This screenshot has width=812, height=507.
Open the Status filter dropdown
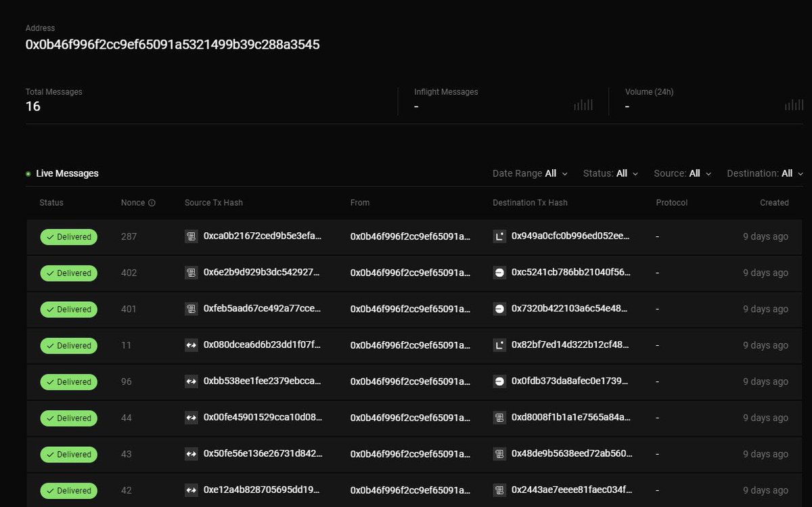[x=610, y=173]
